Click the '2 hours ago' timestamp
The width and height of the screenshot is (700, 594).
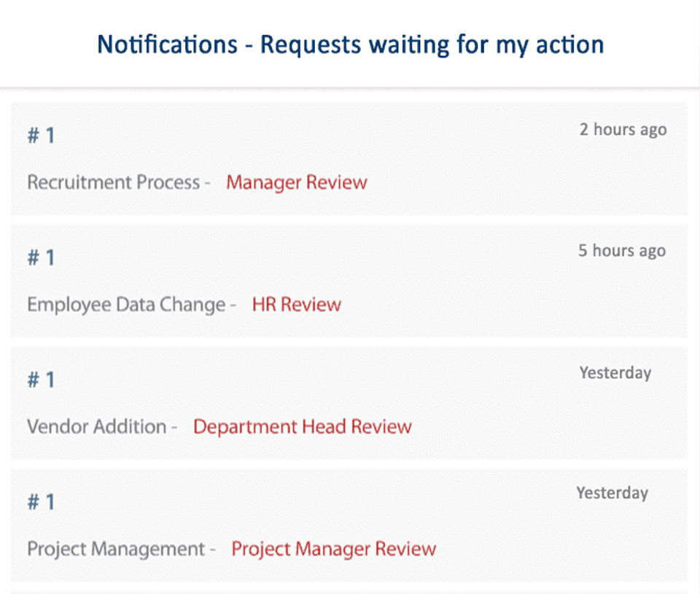pos(623,130)
